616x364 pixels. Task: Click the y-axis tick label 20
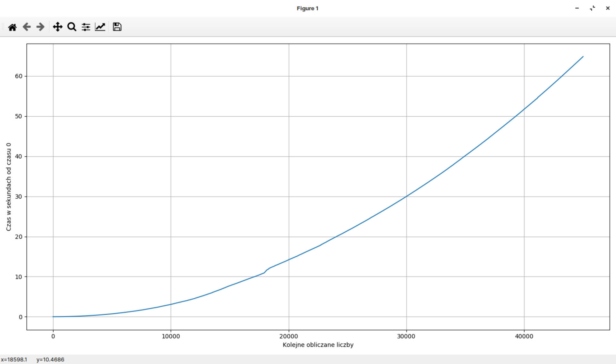coord(19,237)
